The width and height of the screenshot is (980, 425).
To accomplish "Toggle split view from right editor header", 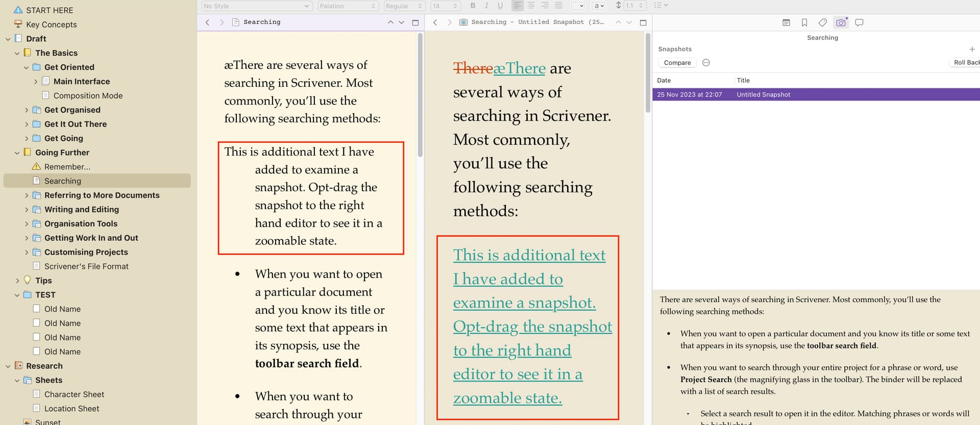I will coord(643,22).
